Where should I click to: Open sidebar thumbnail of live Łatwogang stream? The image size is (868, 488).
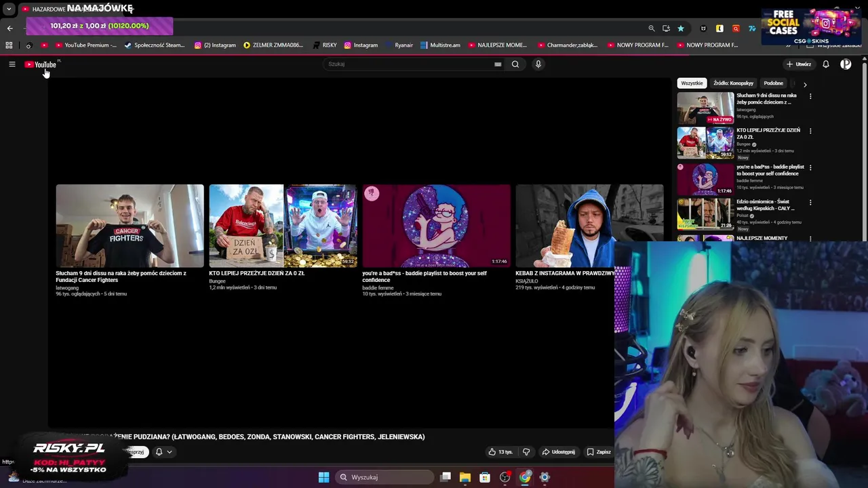(x=705, y=108)
